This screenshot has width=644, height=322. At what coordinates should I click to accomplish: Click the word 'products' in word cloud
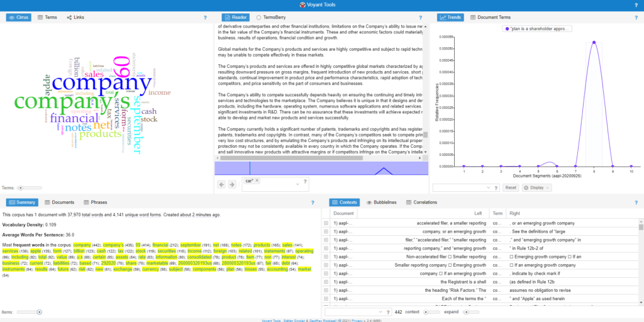[101, 133]
